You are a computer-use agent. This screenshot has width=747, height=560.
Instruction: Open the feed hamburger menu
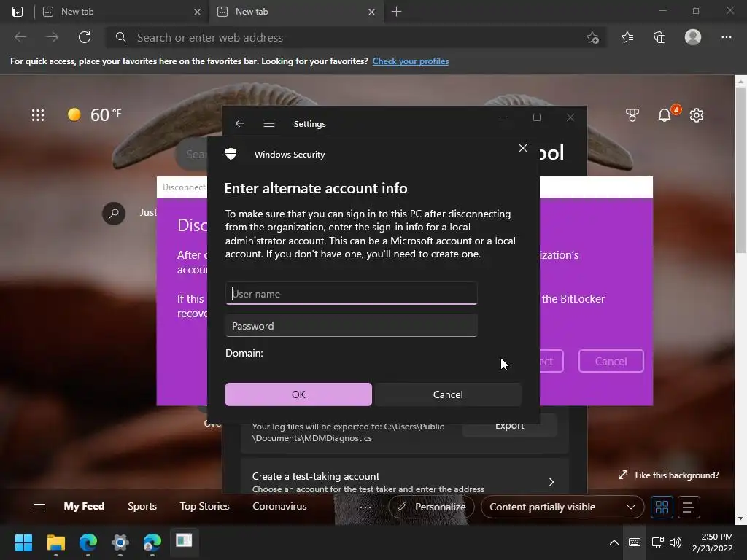coord(39,507)
